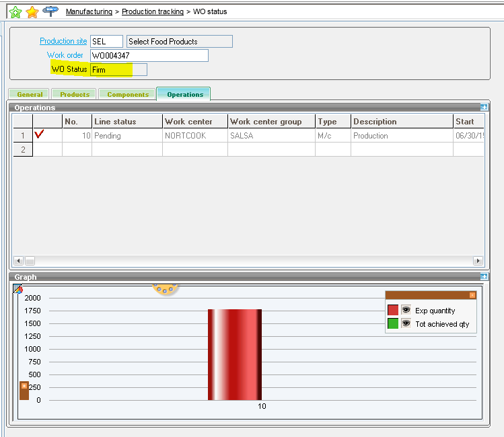
Task: Toggle visibility of the Exp quantity series
Action: pos(406,310)
